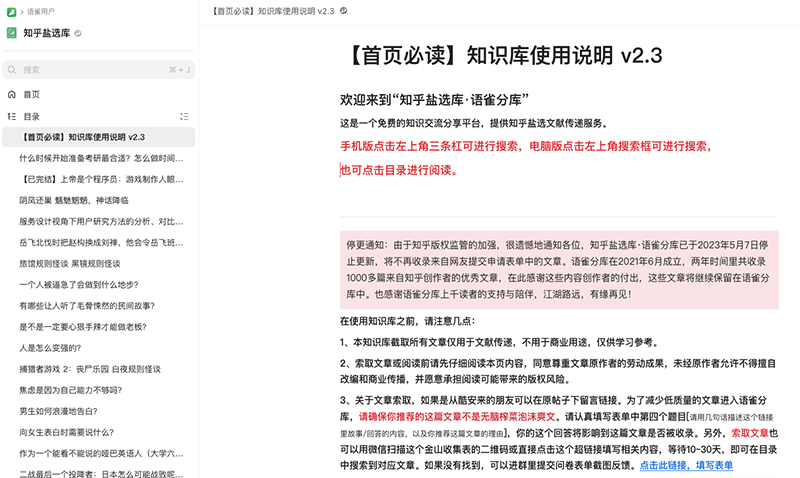
Task: Open 是不是一定要心狠手辣才能做老板 article
Action: (83, 327)
